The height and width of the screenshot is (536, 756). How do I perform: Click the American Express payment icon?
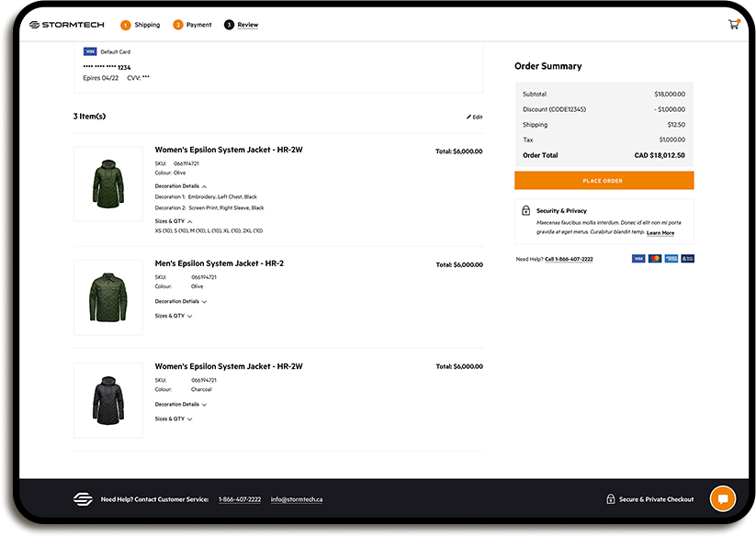click(671, 259)
